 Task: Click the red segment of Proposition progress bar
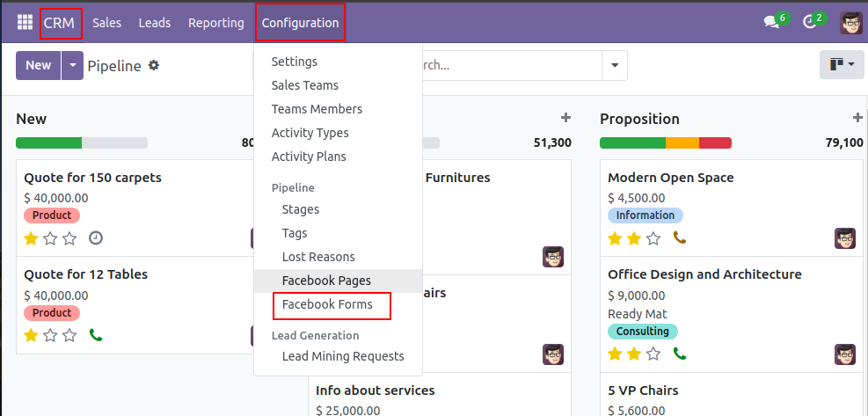click(x=715, y=142)
